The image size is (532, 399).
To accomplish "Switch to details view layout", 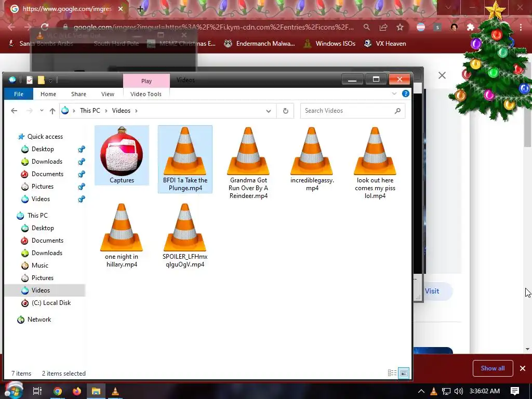I will coord(392,373).
